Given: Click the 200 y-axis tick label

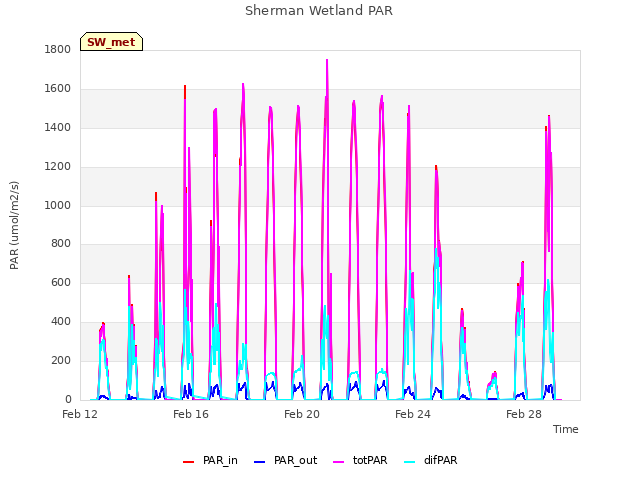Looking at the screenshot, I should [61, 360].
